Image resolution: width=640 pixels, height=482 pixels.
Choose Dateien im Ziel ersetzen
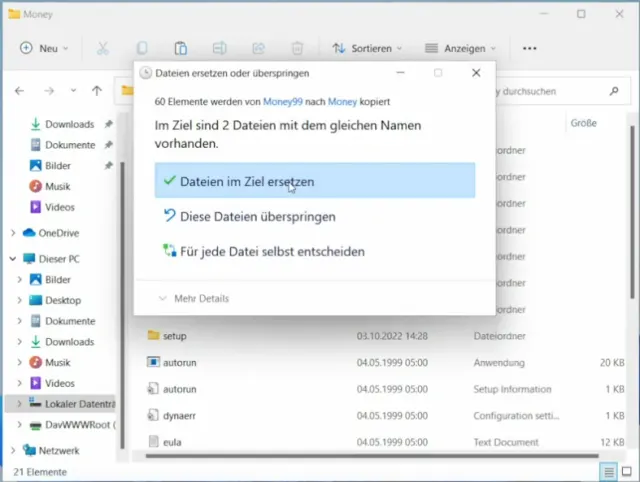click(x=247, y=182)
